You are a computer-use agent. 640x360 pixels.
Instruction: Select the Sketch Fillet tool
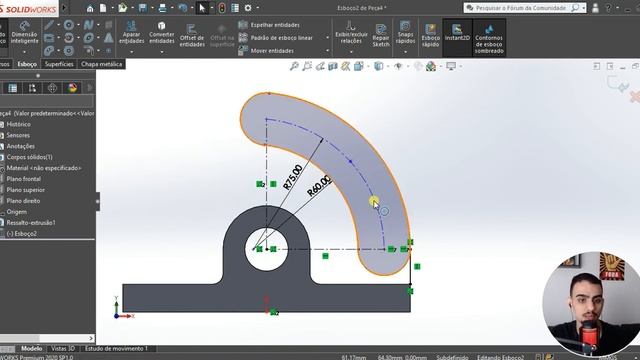point(88,51)
